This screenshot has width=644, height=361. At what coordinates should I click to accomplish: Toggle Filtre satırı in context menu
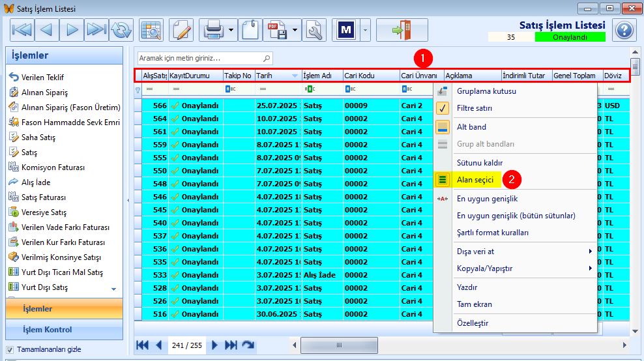click(x=474, y=108)
